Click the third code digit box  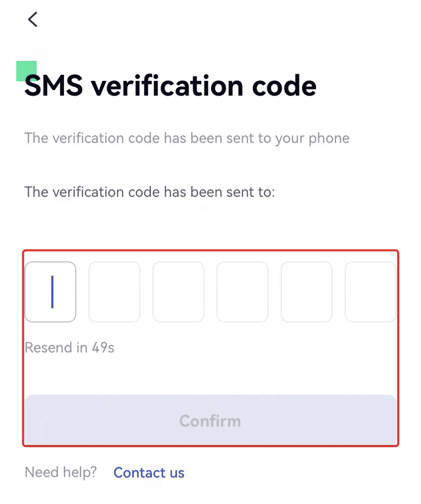pos(178,292)
